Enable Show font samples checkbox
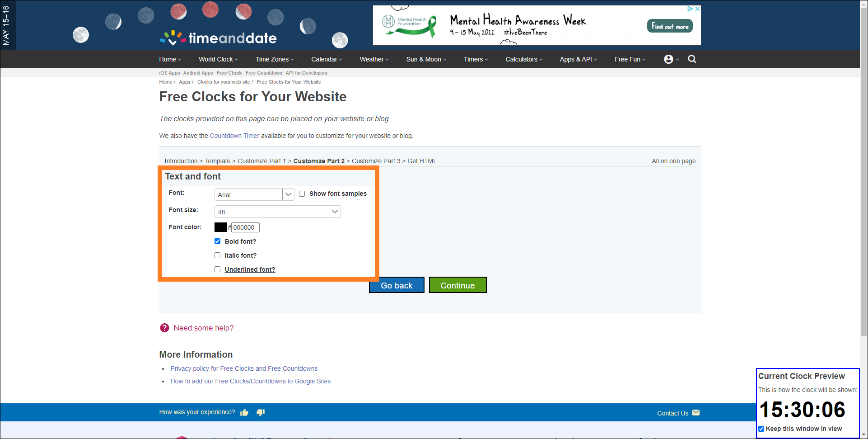 (302, 194)
